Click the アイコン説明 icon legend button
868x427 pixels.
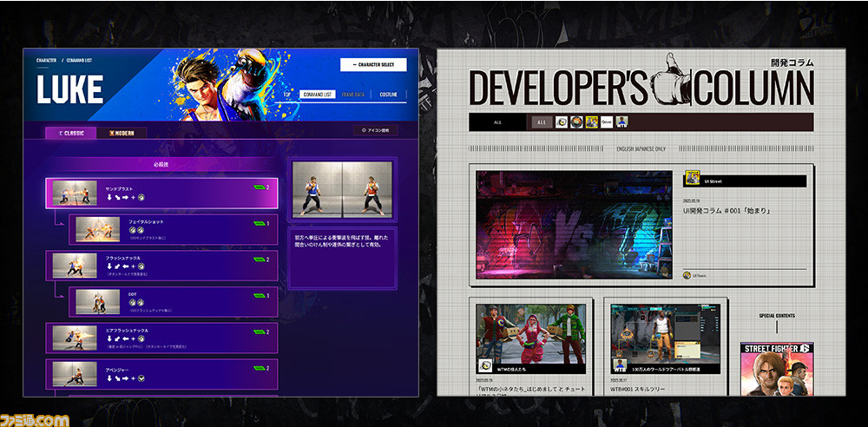point(375,131)
